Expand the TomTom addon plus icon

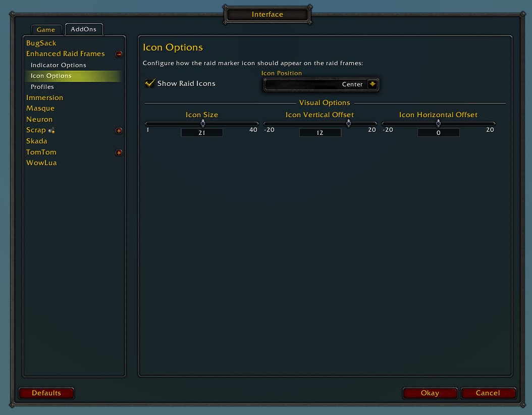point(119,152)
